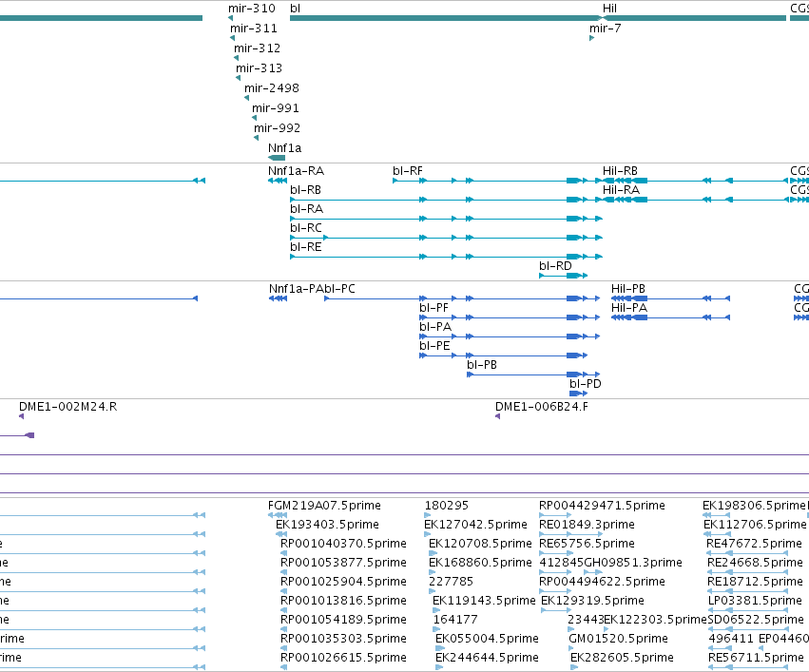Select the long bl gene bar
The width and height of the screenshot is (809, 672).
click(446, 18)
